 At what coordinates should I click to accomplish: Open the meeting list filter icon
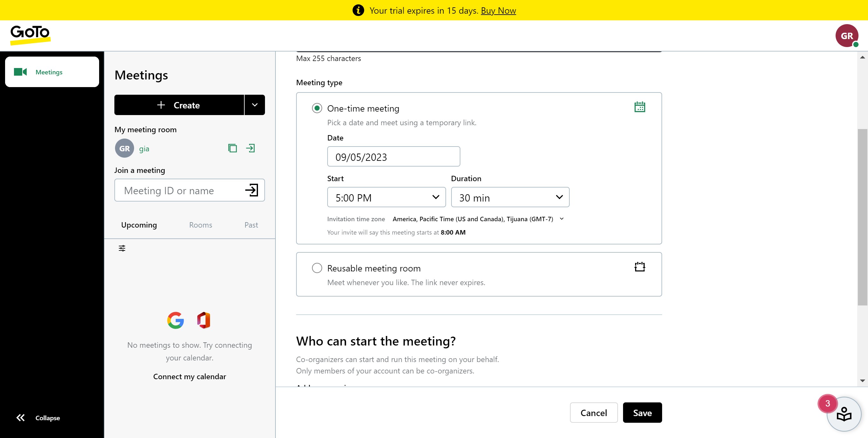[x=122, y=249]
